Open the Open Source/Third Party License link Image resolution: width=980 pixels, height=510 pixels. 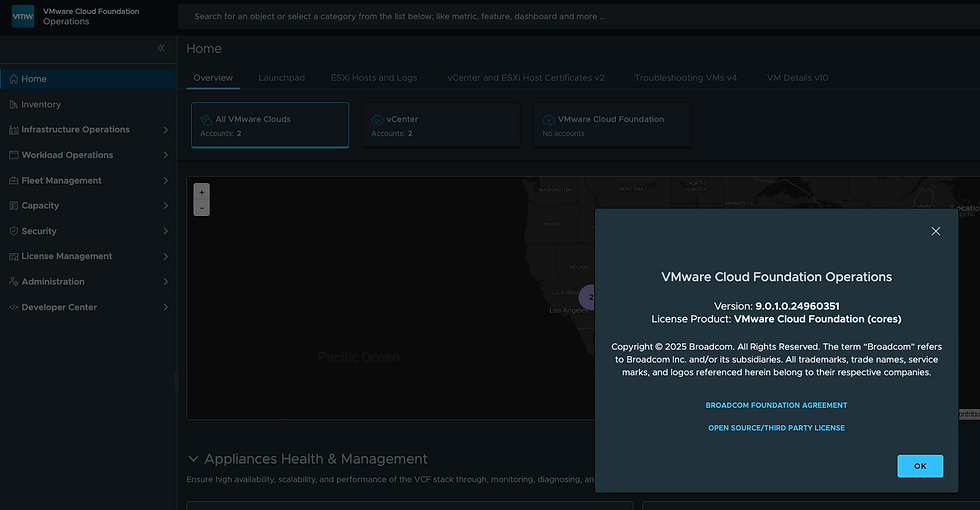pyautogui.click(x=776, y=428)
